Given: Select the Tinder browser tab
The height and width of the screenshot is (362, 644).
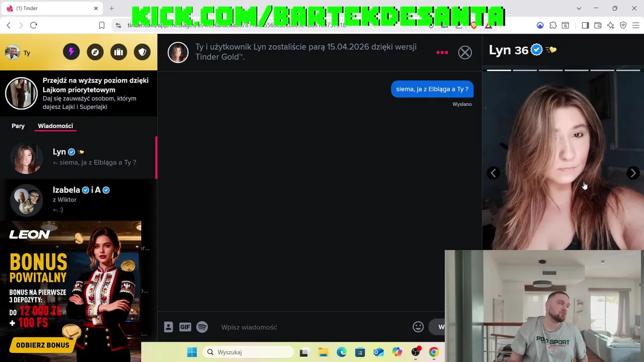Looking at the screenshot, I should [x=52, y=9].
